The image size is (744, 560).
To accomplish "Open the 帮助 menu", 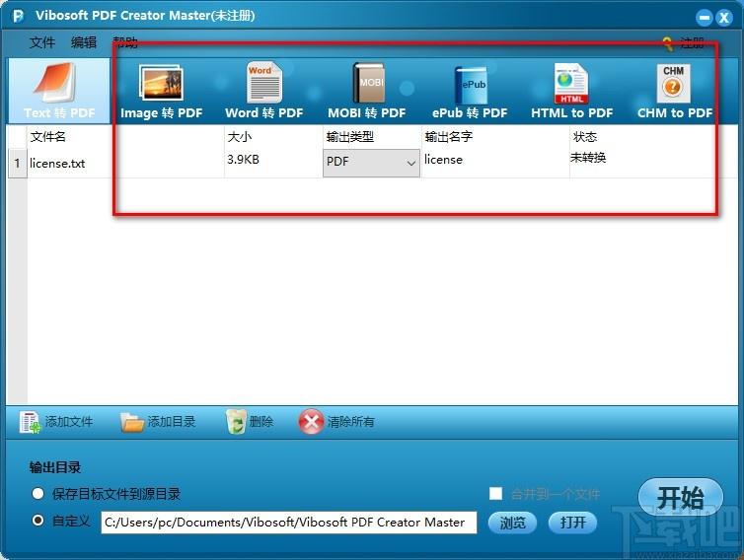I will coord(124,42).
